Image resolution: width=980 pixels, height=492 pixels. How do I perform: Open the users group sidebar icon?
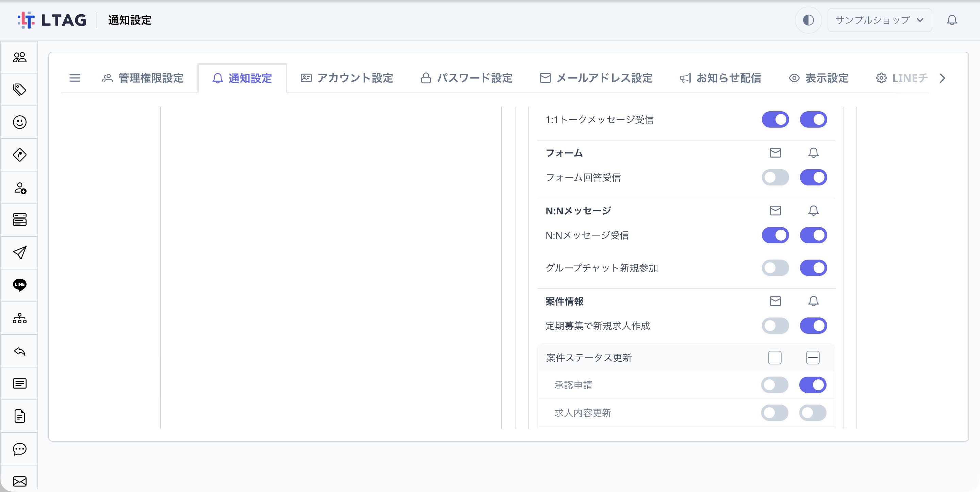19,57
